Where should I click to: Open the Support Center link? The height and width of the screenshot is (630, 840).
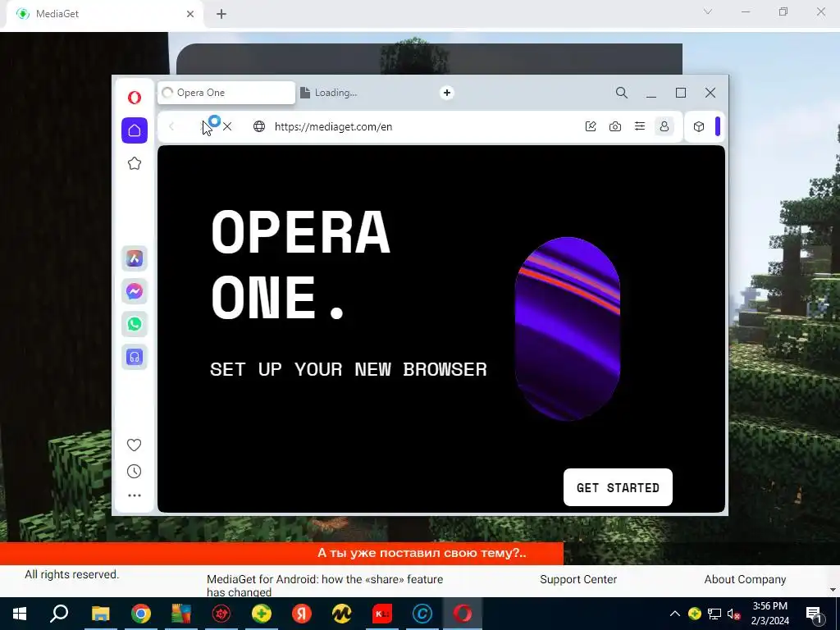[x=578, y=579]
